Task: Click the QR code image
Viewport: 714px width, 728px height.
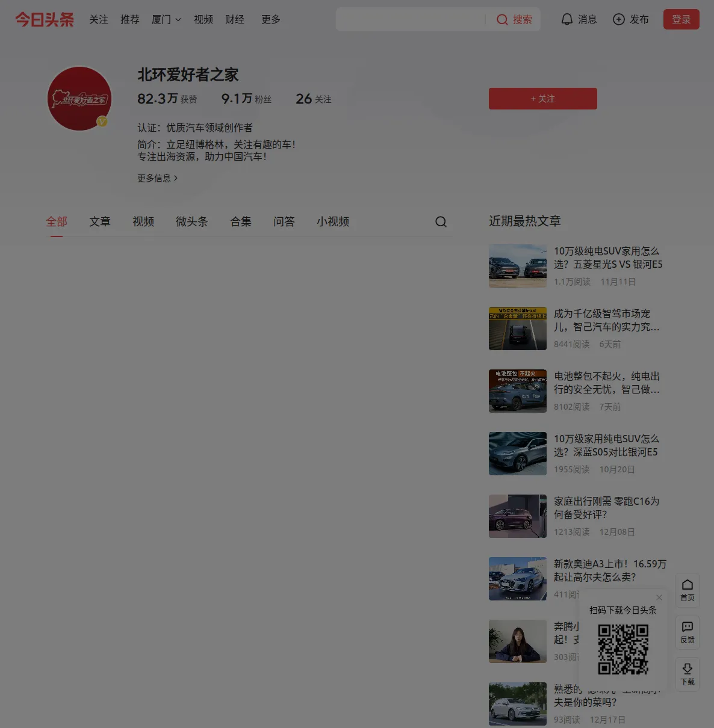Action: point(623,649)
